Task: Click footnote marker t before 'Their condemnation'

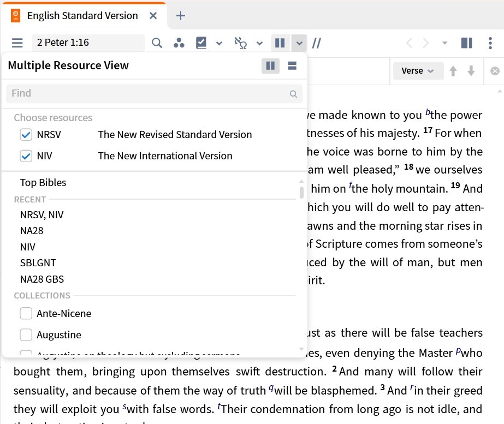Action: [219, 407]
